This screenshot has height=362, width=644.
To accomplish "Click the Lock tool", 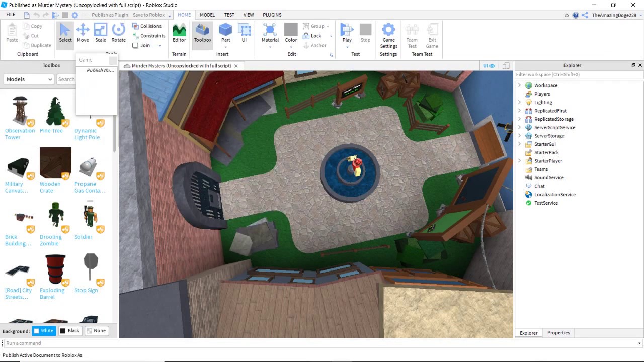I will click(312, 36).
